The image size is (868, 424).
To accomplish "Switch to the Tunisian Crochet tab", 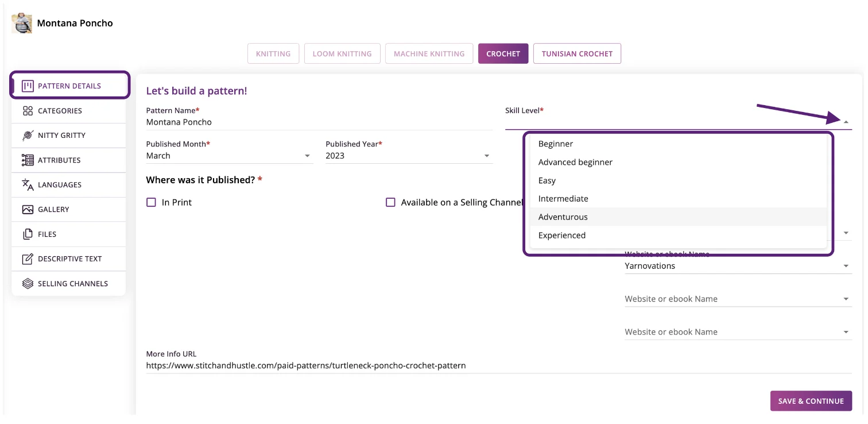I will click(577, 54).
